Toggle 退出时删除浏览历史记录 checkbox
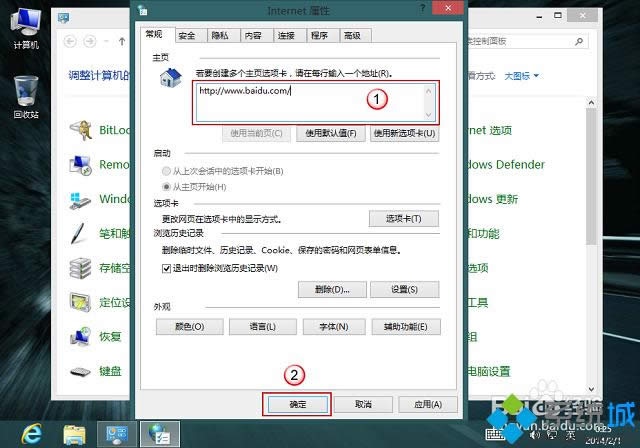Viewport: 640px width, 448px height. [166, 268]
